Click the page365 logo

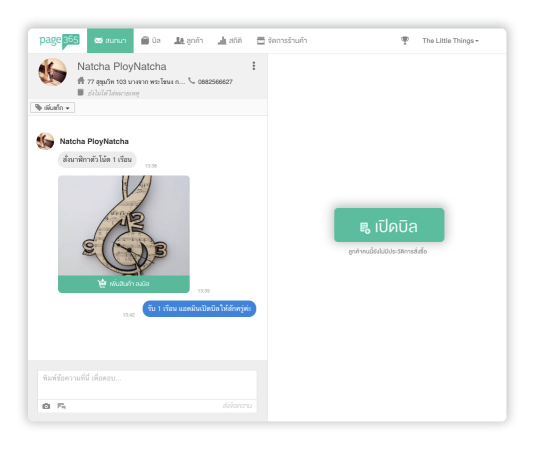tap(59, 41)
